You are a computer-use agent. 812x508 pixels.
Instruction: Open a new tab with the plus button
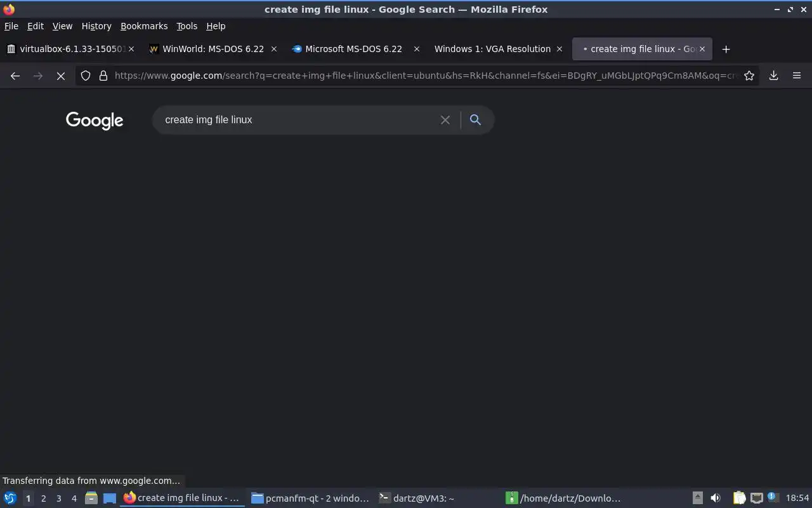[726, 49]
